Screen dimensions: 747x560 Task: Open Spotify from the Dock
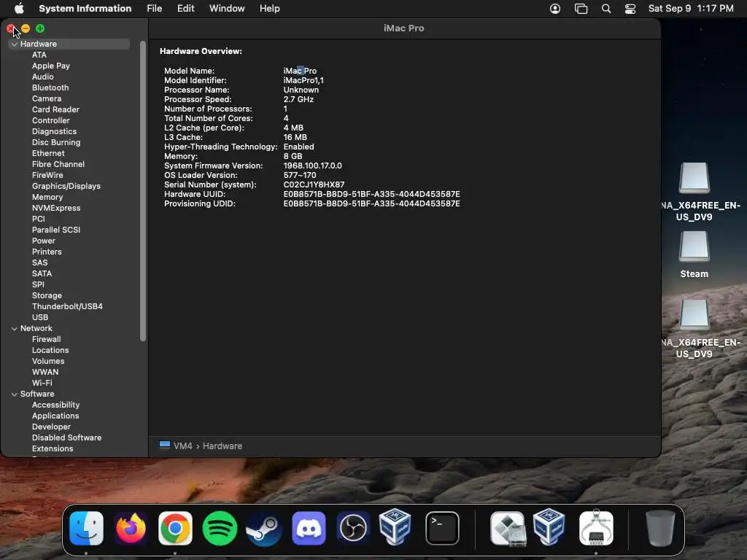coord(220,528)
